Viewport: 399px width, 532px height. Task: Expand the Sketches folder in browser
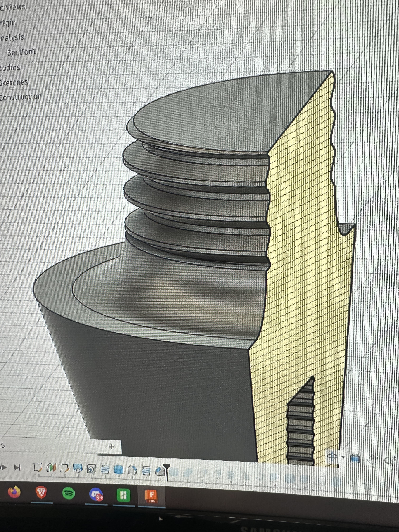tap(13, 82)
